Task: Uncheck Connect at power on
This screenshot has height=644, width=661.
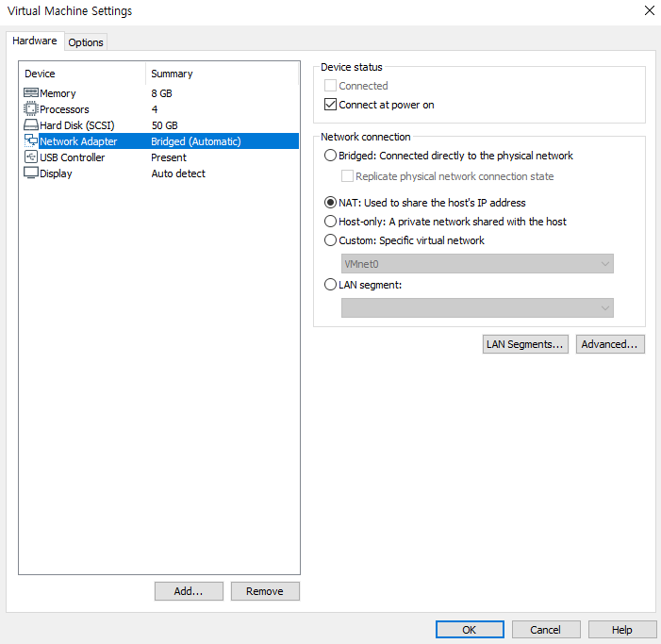Action: [330, 105]
